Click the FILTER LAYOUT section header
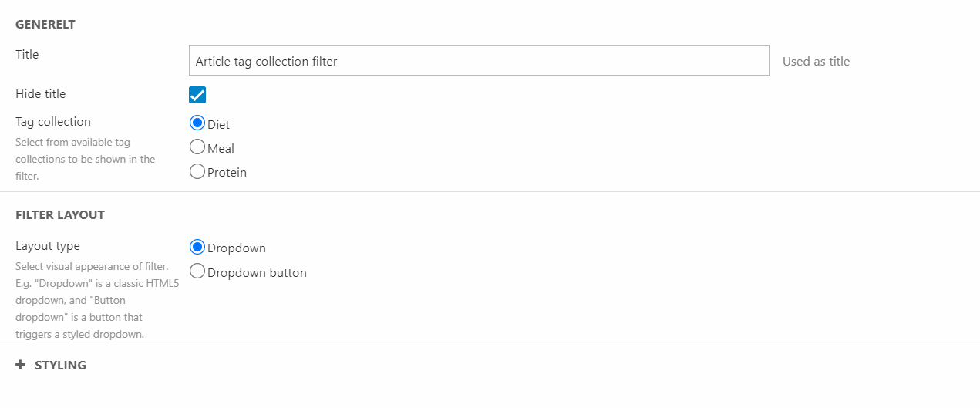The image size is (980, 408). click(60, 215)
